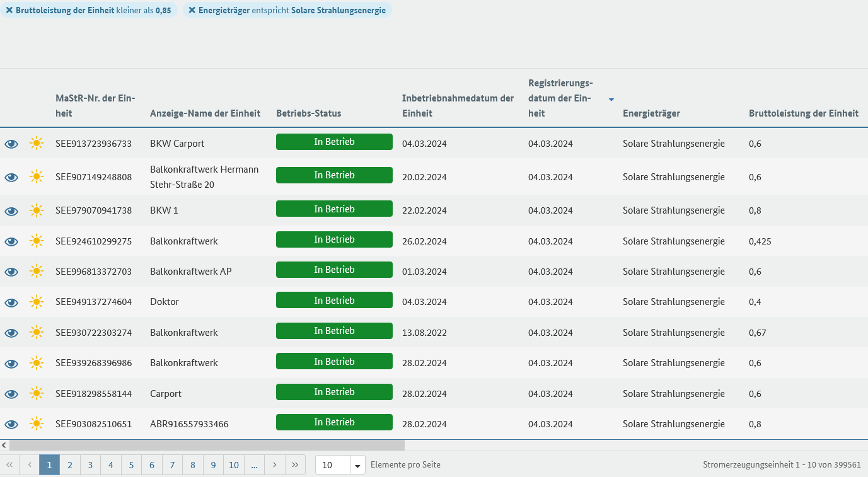View details of unit SEE939268396986
868x477 pixels.
[11, 363]
